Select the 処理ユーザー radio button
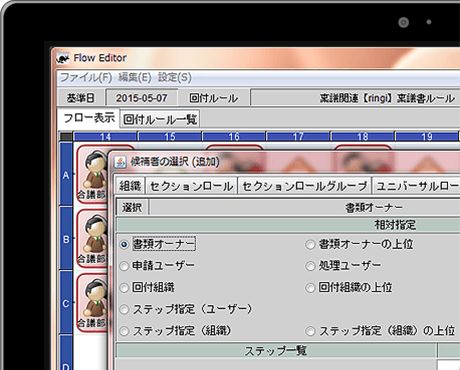 tap(310, 266)
